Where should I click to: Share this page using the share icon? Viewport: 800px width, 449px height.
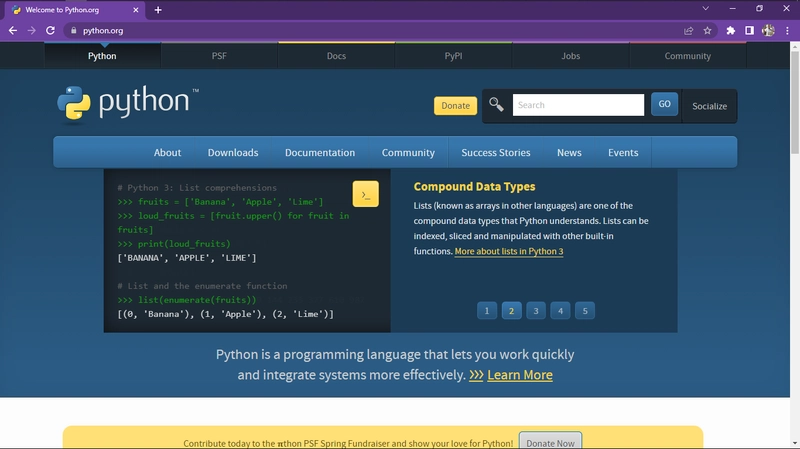[688, 31]
